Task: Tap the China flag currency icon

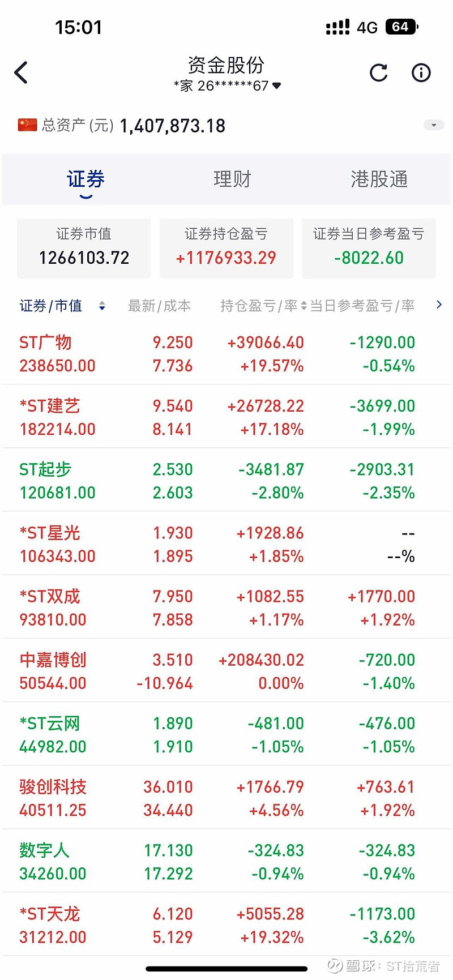Action: [27, 125]
